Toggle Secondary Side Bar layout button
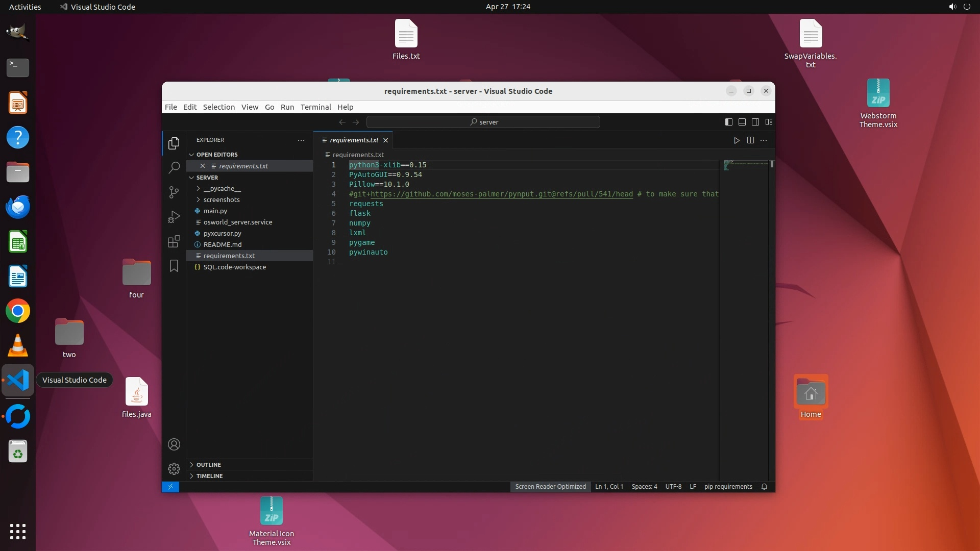980x551 pixels. 755,122
